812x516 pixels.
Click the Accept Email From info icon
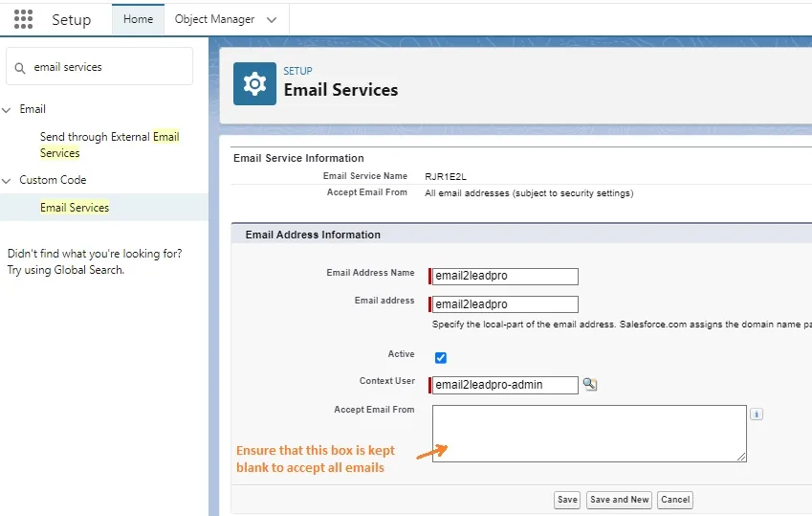tap(757, 414)
